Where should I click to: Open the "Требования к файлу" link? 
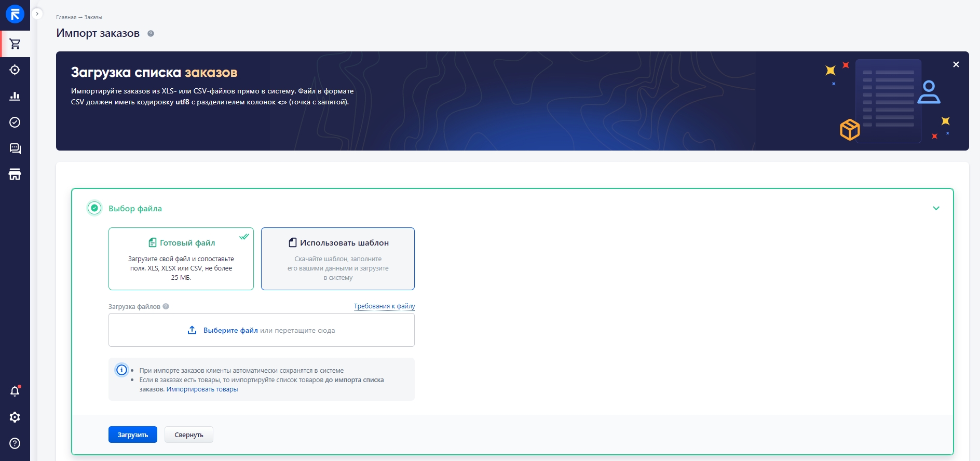point(384,306)
